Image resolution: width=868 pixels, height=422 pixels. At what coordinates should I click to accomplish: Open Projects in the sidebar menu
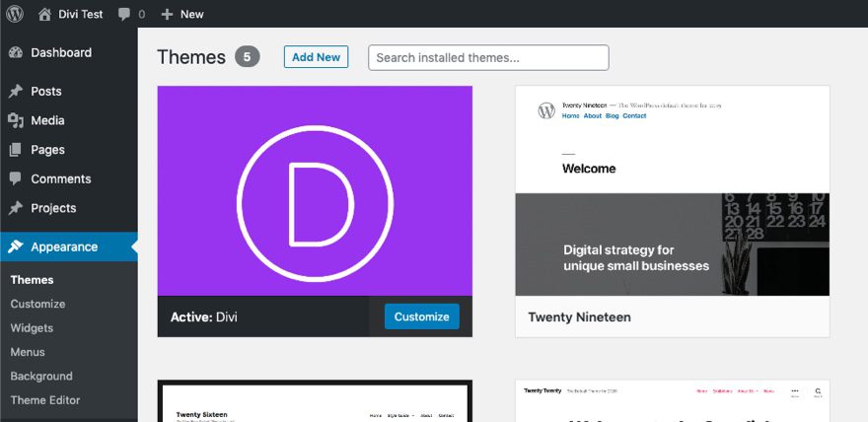(53, 208)
